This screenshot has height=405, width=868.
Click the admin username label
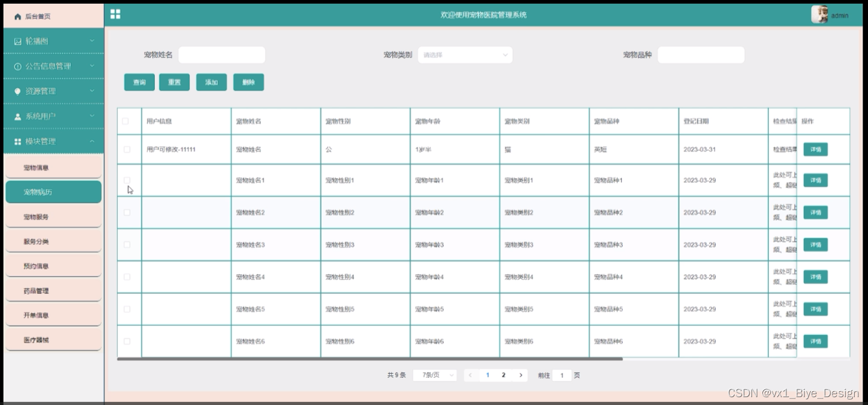pos(840,16)
